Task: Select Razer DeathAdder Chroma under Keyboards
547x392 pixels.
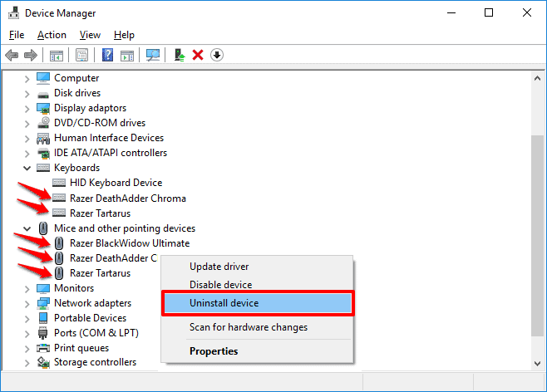Action: (128, 198)
